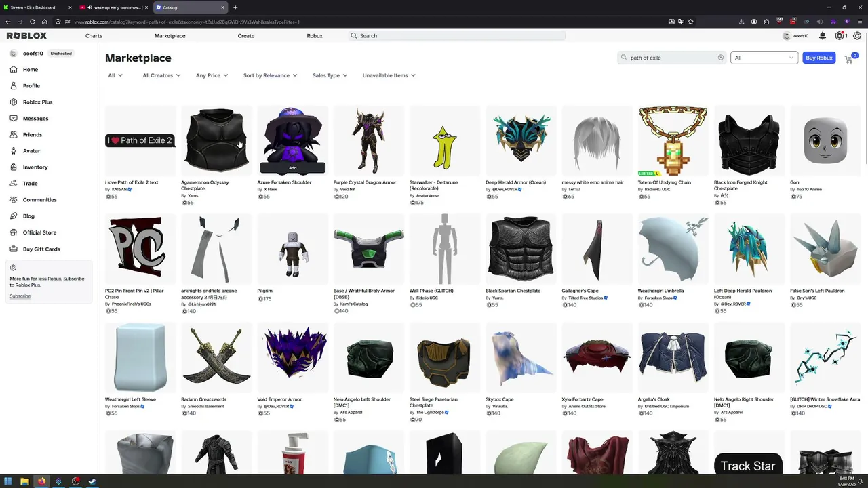Expand the 'All' category filter
The width and height of the screenshot is (868, 488).
tap(115, 75)
